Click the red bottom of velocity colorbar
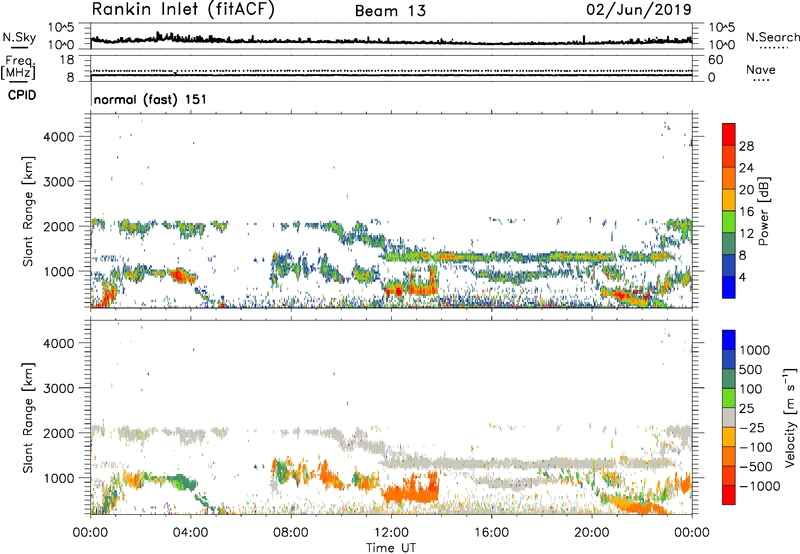800x554 pixels. tap(729, 495)
